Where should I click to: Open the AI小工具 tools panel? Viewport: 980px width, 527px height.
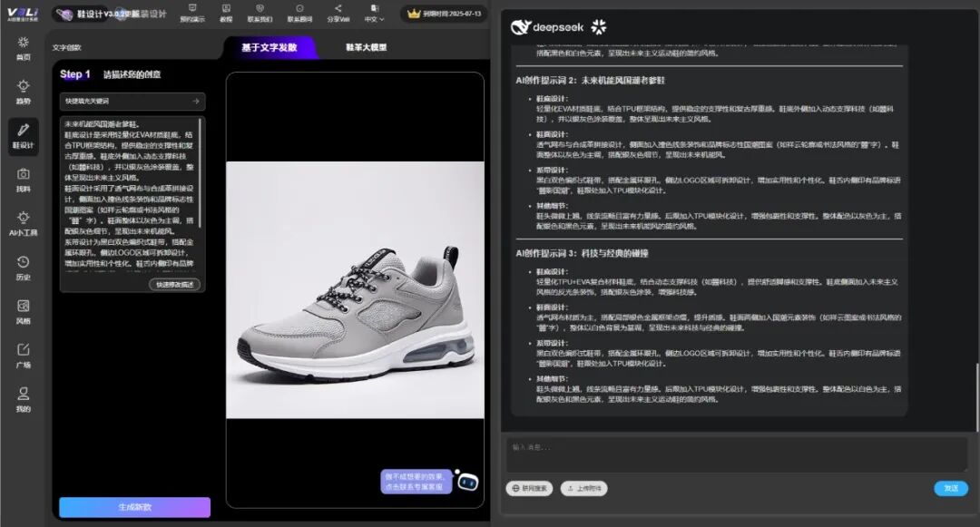[x=24, y=223]
